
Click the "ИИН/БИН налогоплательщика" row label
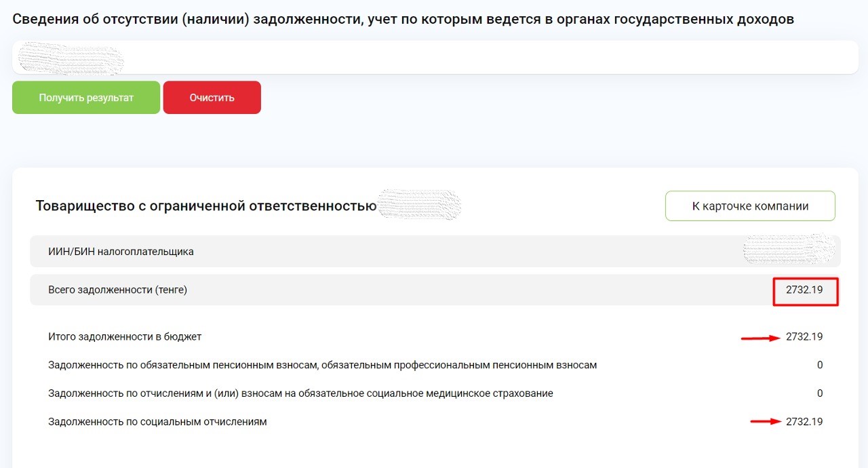pyautogui.click(x=121, y=252)
